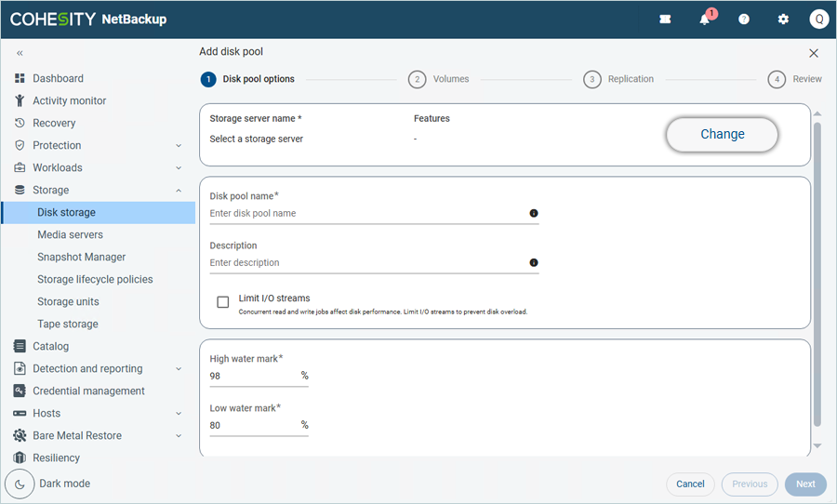Open the help question mark icon
The height and width of the screenshot is (504, 837).
click(x=744, y=20)
